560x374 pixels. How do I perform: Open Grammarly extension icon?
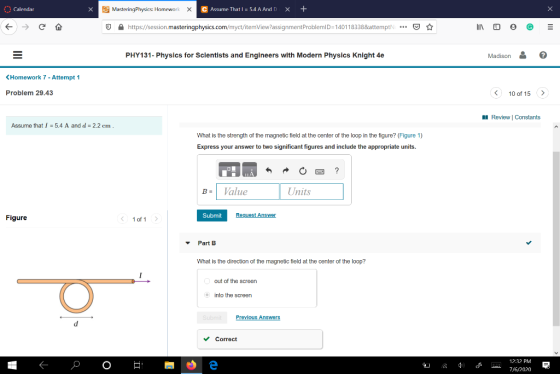530,27
